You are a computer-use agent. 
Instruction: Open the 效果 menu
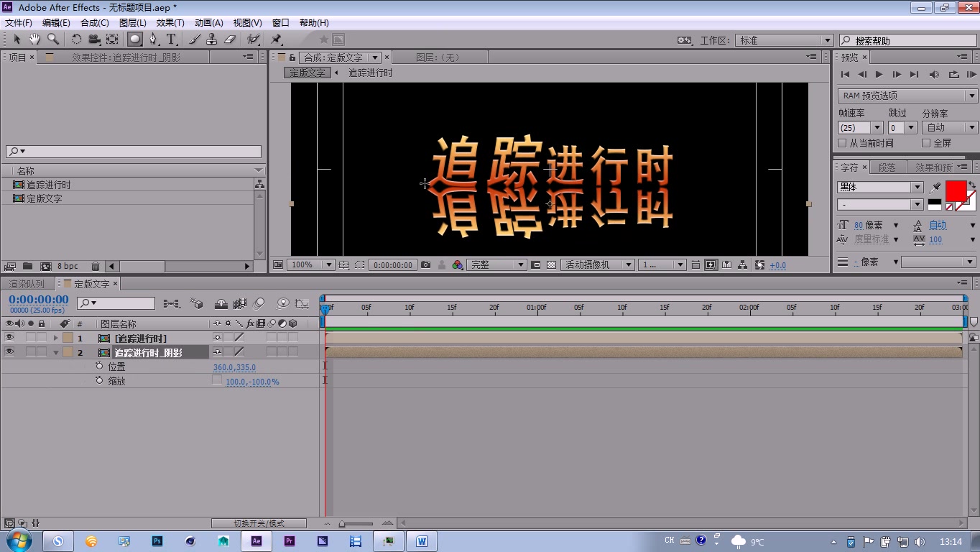[170, 22]
